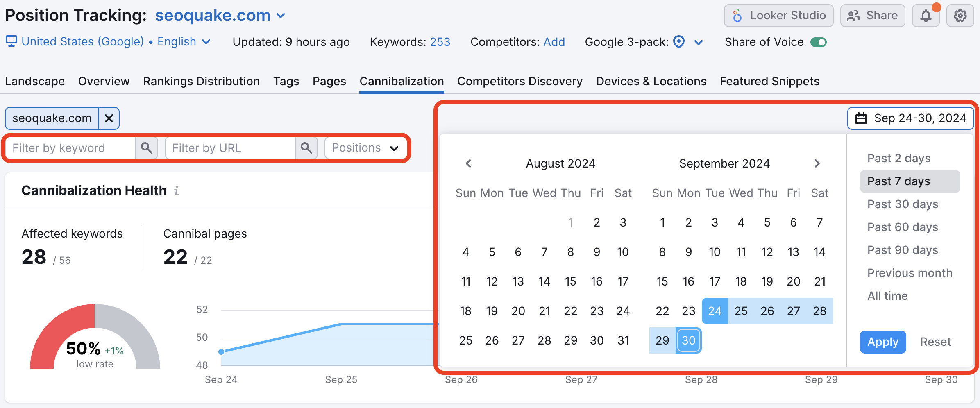
Task: Click the URL filter search magnifier
Action: pos(306,148)
